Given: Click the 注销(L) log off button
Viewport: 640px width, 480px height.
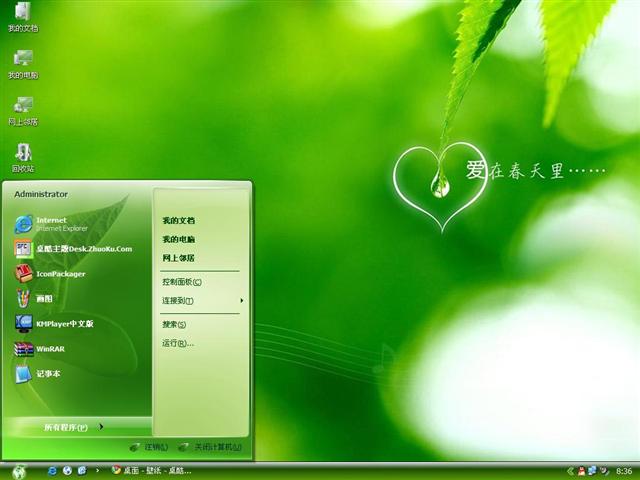Looking at the screenshot, I should click(x=149, y=447).
